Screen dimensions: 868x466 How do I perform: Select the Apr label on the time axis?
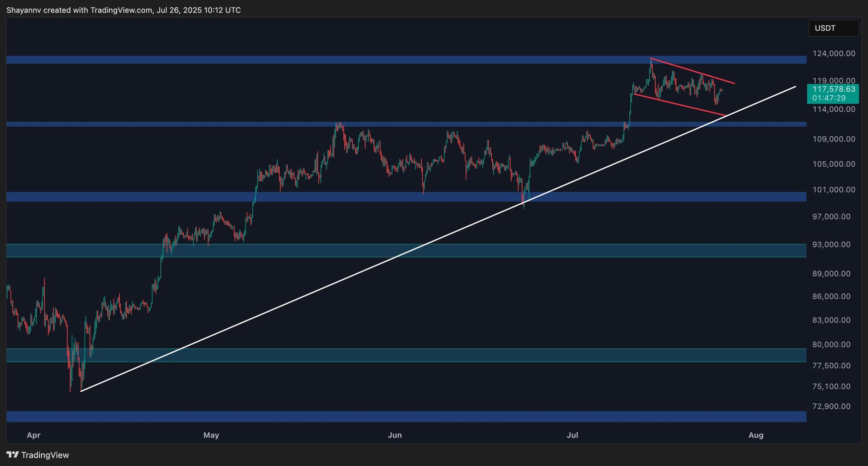click(x=34, y=435)
